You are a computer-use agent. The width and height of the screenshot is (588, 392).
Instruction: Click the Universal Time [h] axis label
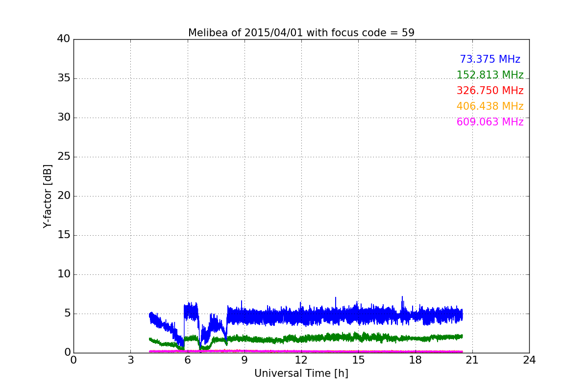coord(301,373)
